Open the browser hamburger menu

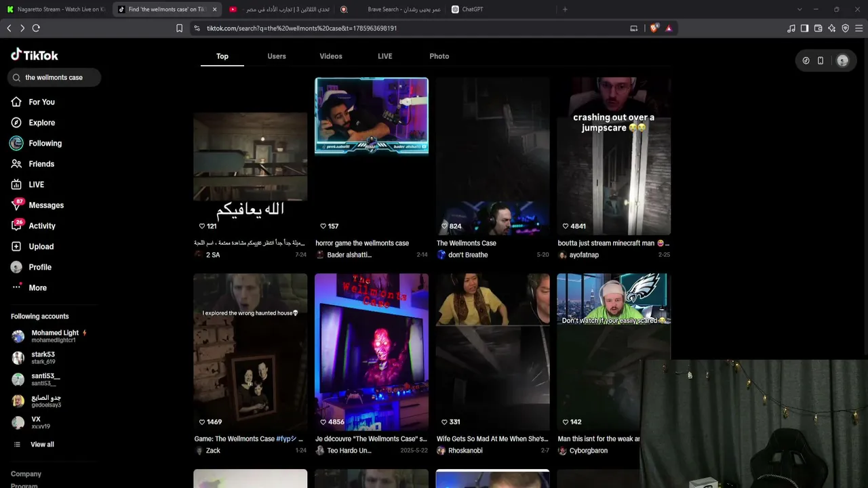click(859, 28)
